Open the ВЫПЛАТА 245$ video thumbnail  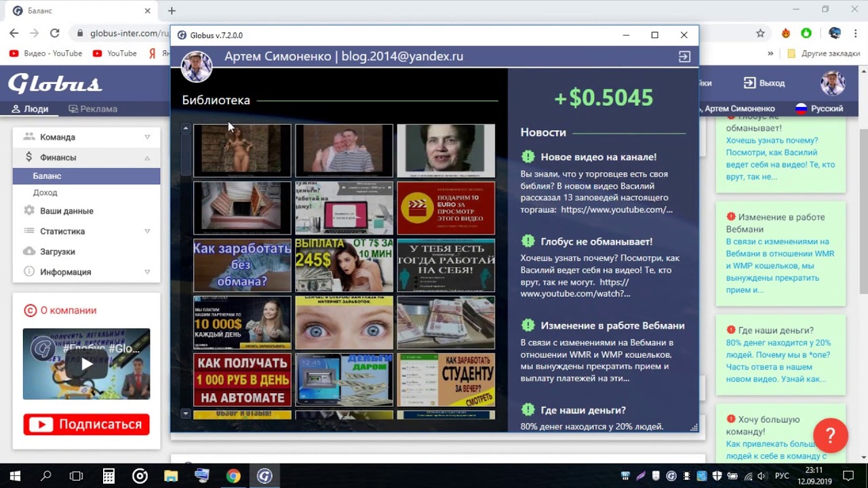(x=344, y=265)
